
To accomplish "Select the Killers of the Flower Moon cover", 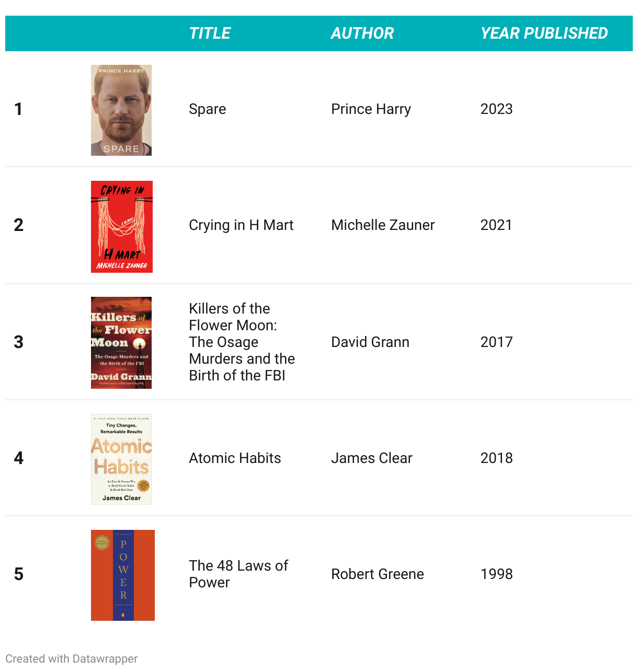I will 121,343.
